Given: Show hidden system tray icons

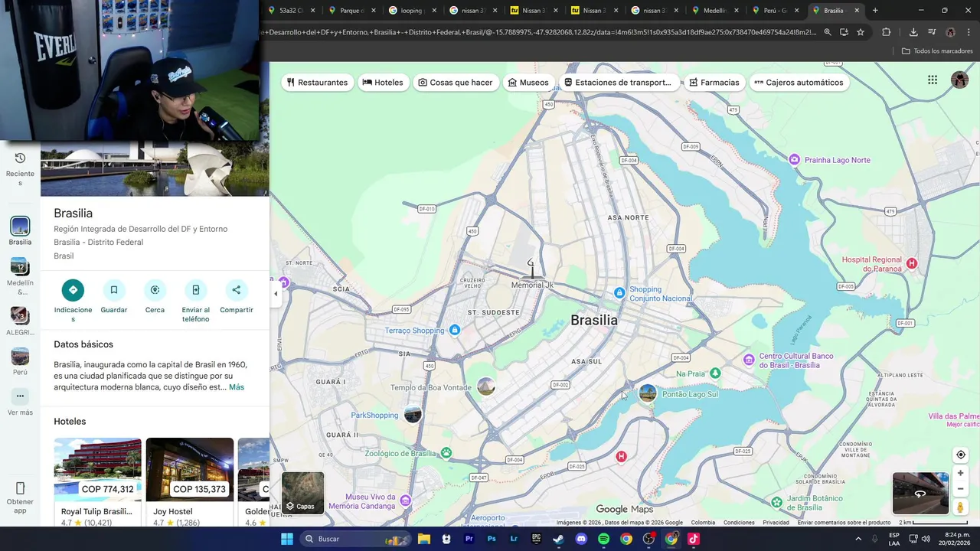Looking at the screenshot, I should [x=857, y=539].
